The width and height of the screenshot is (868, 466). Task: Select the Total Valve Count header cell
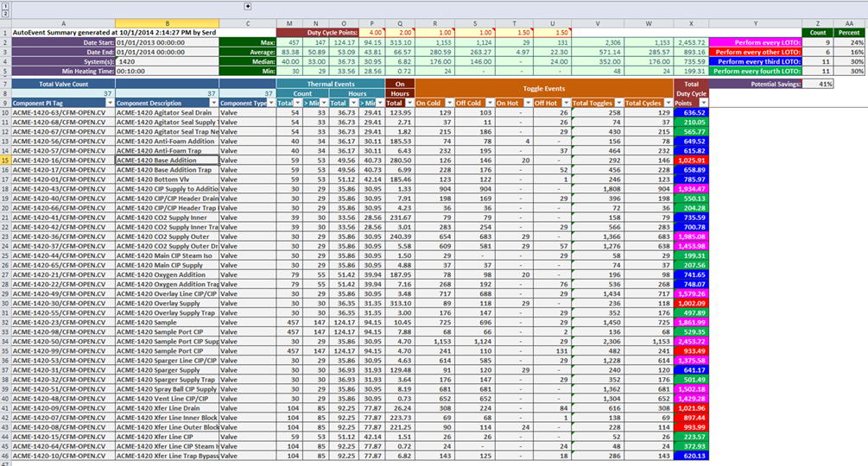click(64, 84)
